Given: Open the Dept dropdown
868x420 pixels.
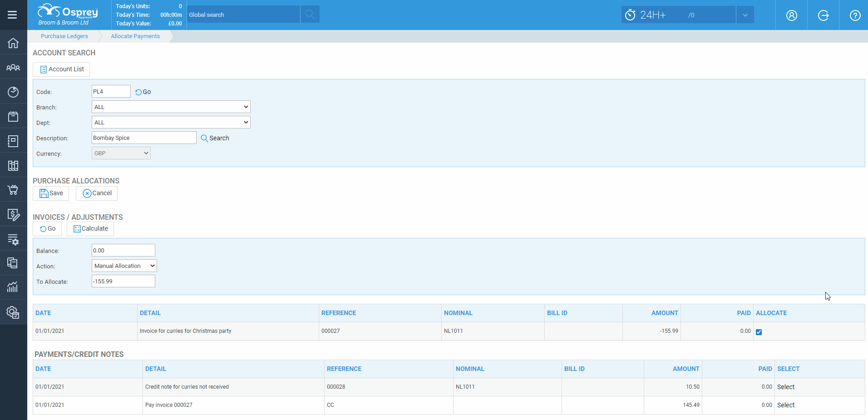Looking at the screenshot, I should pyautogui.click(x=171, y=123).
